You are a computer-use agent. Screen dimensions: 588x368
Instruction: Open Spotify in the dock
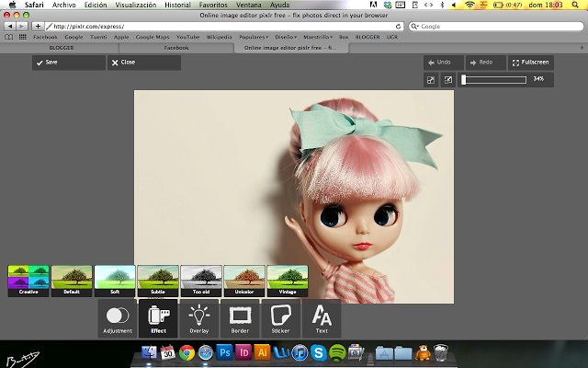click(x=336, y=352)
